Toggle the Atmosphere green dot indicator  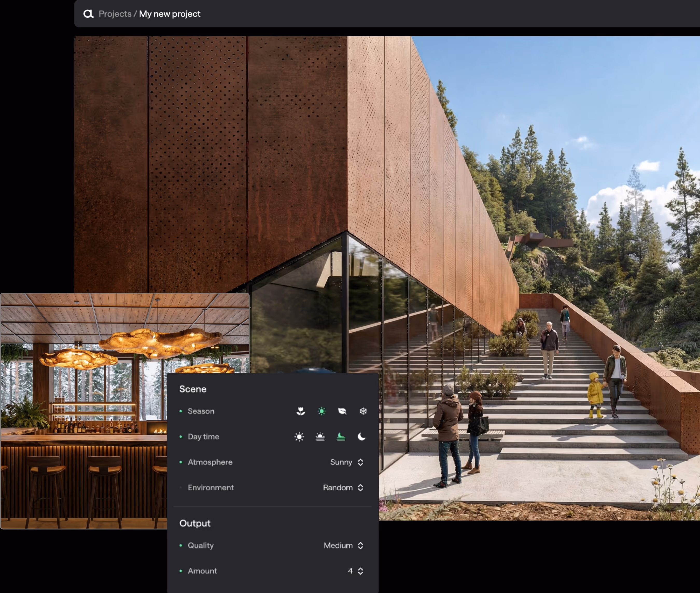tap(181, 462)
